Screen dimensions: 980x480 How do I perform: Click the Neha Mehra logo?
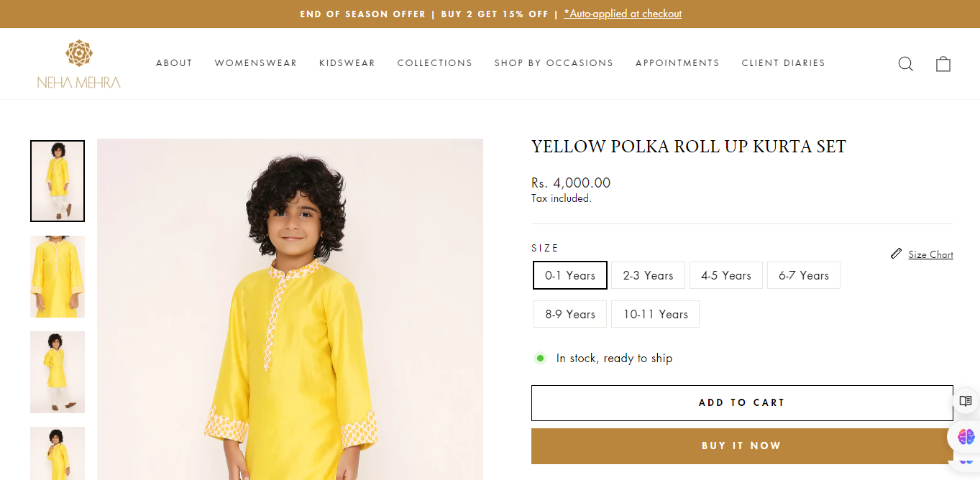pyautogui.click(x=79, y=64)
